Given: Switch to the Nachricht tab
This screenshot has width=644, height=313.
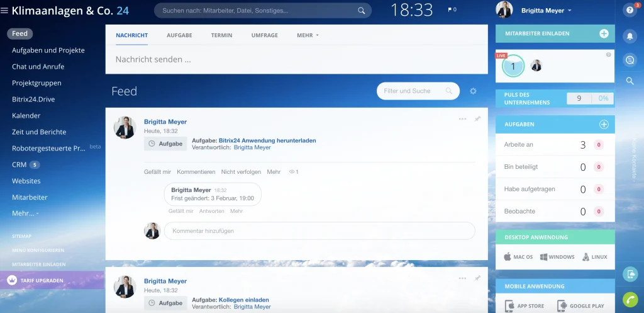Looking at the screenshot, I should pos(132,35).
